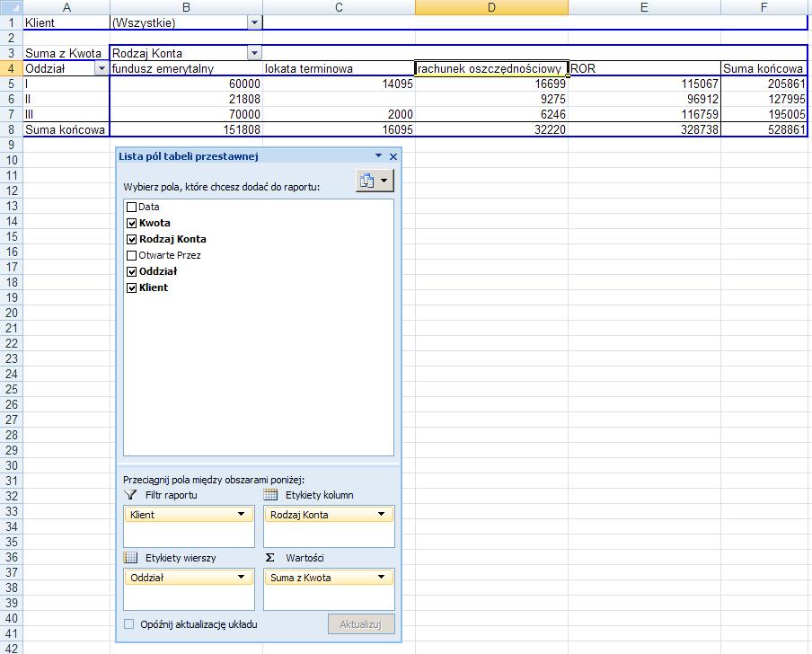Expand the Rodzaj Konta field in Etykiety kolumn
The height and width of the screenshot is (654, 812).
click(x=381, y=514)
